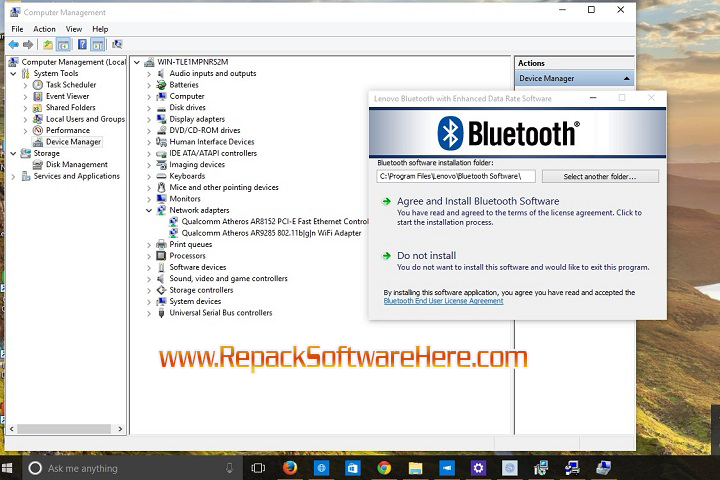Click the Batteries device icon
Viewport: 720px width, 480px height.
point(161,85)
